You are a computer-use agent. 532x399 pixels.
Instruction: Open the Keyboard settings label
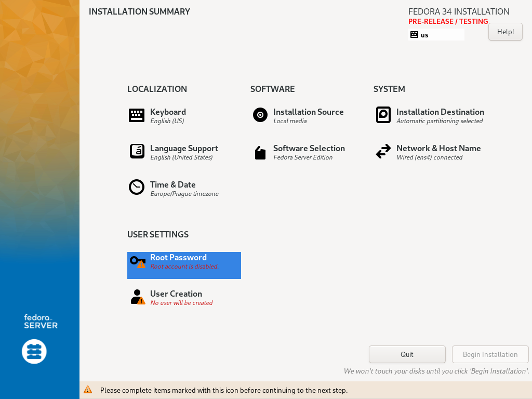(x=168, y=112)
